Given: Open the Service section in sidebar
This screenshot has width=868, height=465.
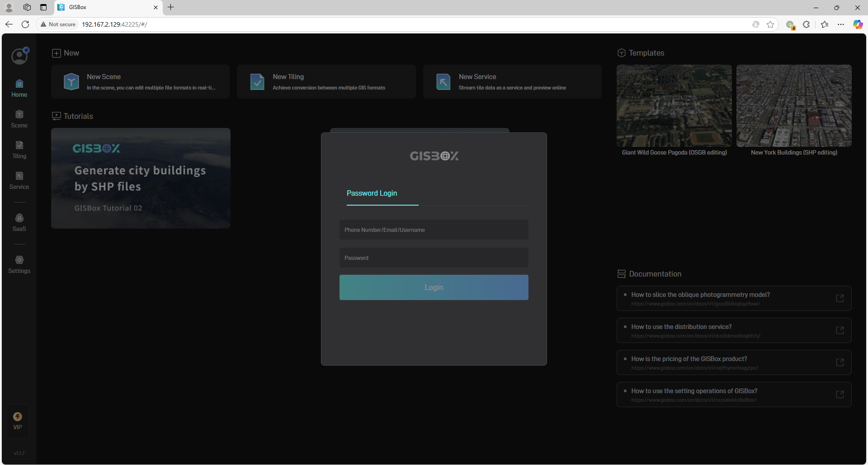Looking at the screenshot, I should click(19, 180).
